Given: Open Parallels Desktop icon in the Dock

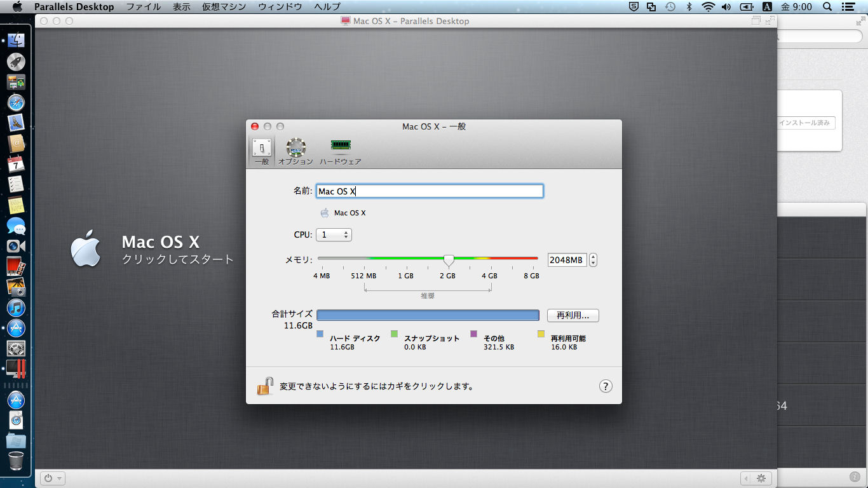Looking at the screenshot, I should tap(16, 369).
